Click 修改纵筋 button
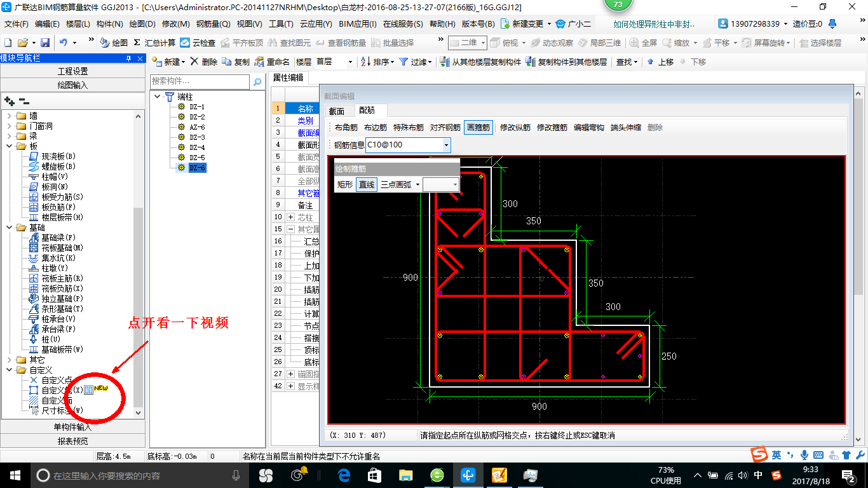 pyautogui.click(x=515, y=127)
